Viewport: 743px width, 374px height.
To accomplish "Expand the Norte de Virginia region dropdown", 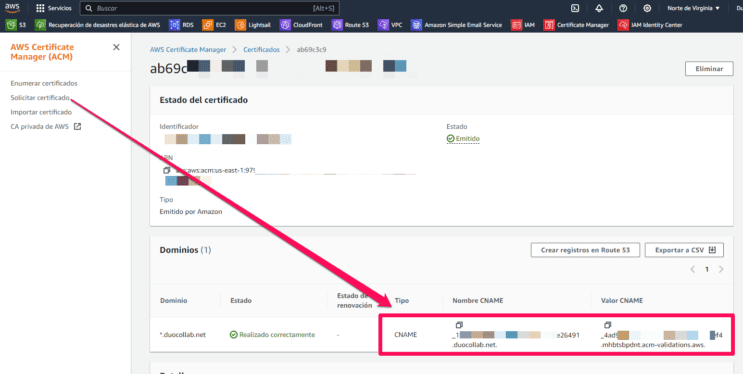I will click(693, 8).
